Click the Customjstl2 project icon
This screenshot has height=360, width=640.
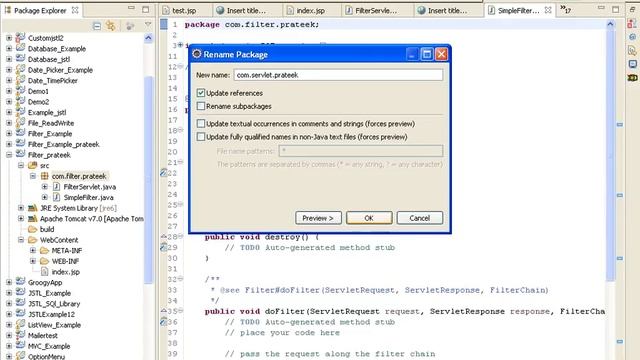pos(20,38)
